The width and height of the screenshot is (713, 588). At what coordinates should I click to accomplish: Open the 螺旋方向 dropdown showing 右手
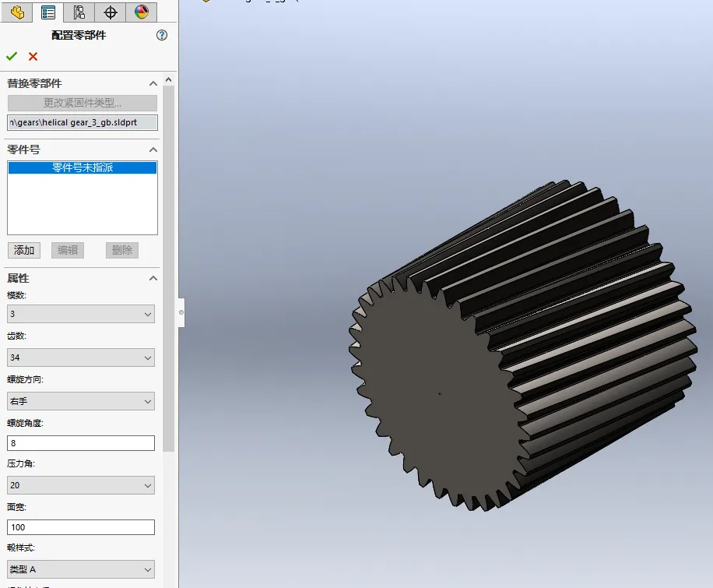click(81, 401)
